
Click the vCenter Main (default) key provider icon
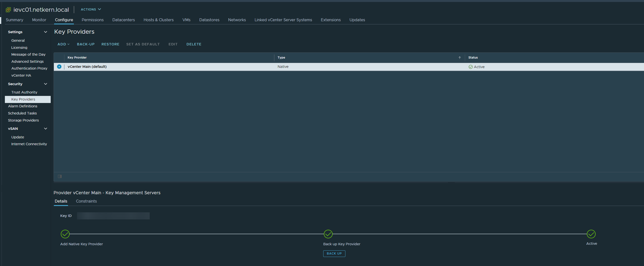(x=59, y=66)
